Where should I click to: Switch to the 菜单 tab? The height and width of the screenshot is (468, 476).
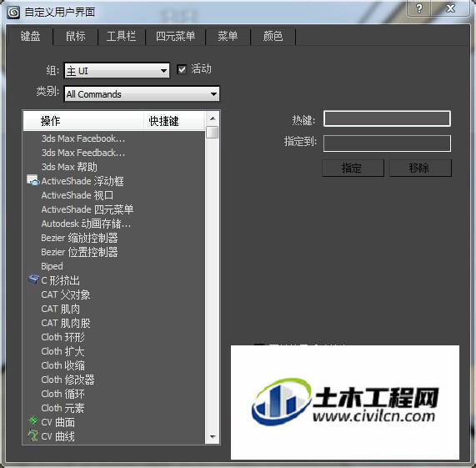pyautogui.click(x=228, y=36)
